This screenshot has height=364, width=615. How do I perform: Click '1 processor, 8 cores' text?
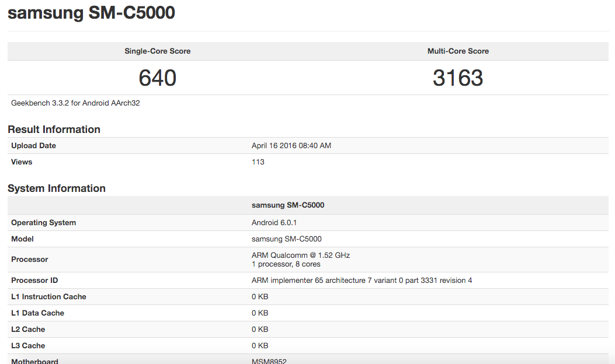coord(286,264)
